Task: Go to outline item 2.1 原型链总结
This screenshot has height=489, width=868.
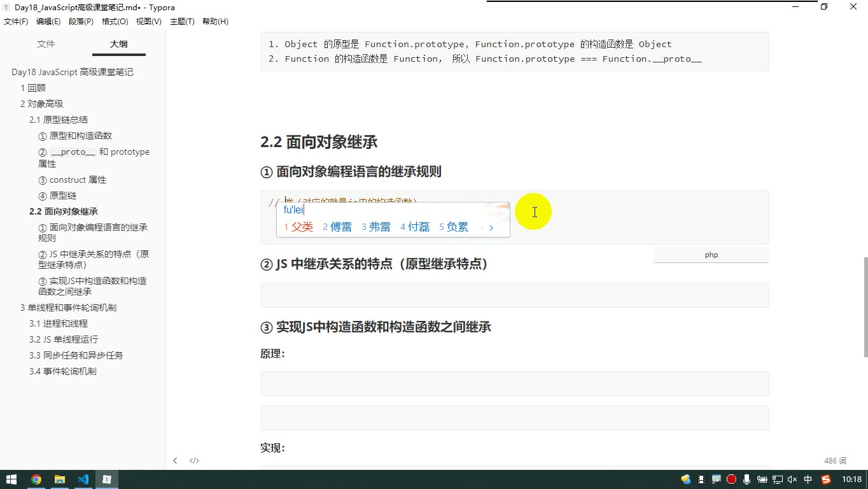Action: [x=59, y=120]
